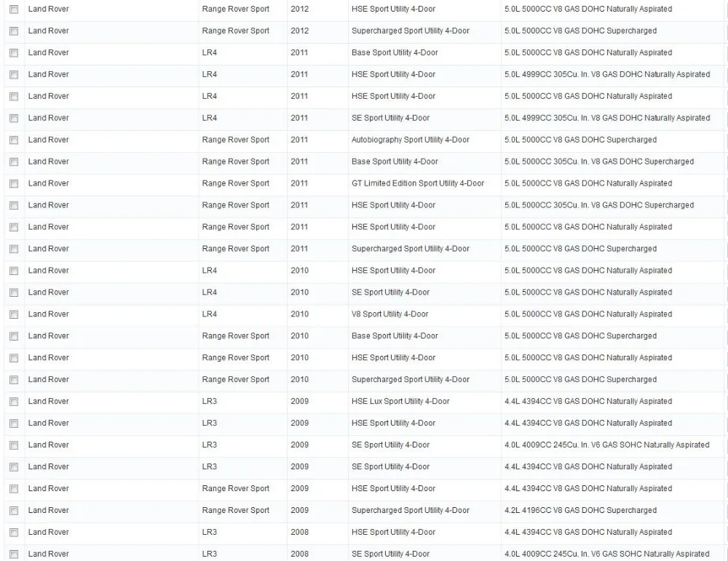The image size is (728, 561).
Task: Click 2011 LR4 SE '5.0L 4999CC 305Cu. In.' engine cell
Action: pyautogui.click(x=607, y=118)
